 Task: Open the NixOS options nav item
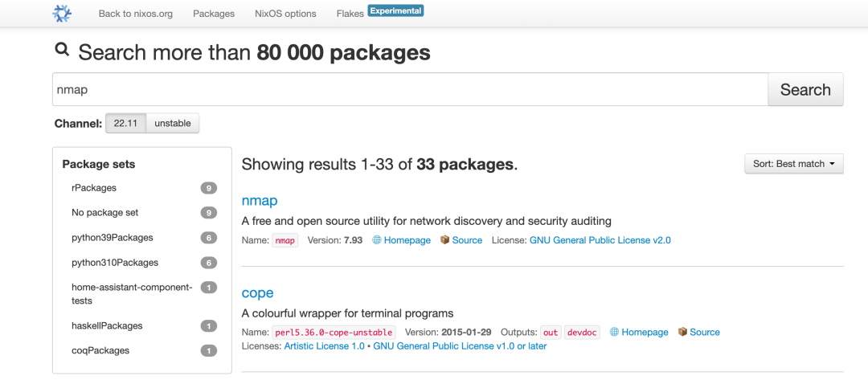click(285, 14)
